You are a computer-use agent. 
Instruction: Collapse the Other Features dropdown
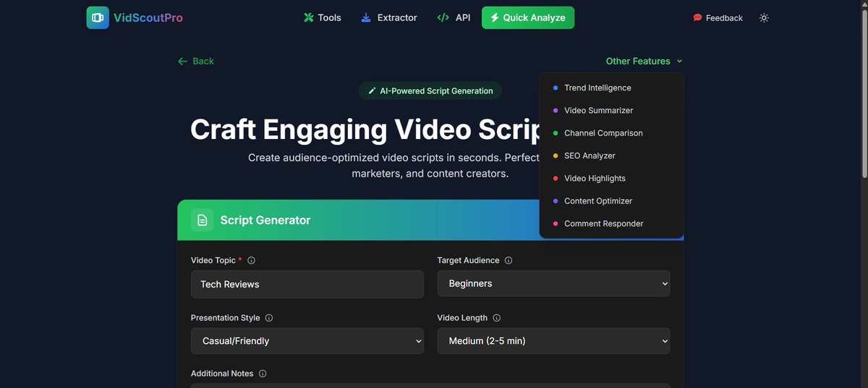[644, 61]
